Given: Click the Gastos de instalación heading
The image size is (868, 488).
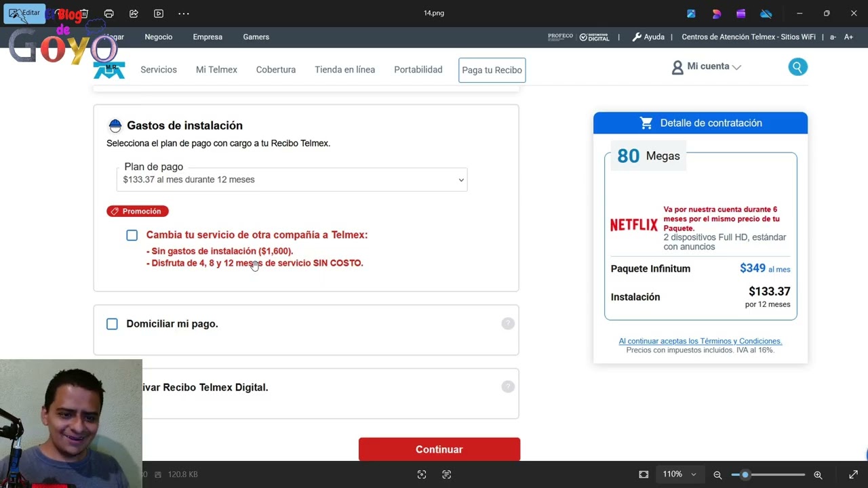Looking at the screenshot, I should pyautogui.click(x=184, y=125).
